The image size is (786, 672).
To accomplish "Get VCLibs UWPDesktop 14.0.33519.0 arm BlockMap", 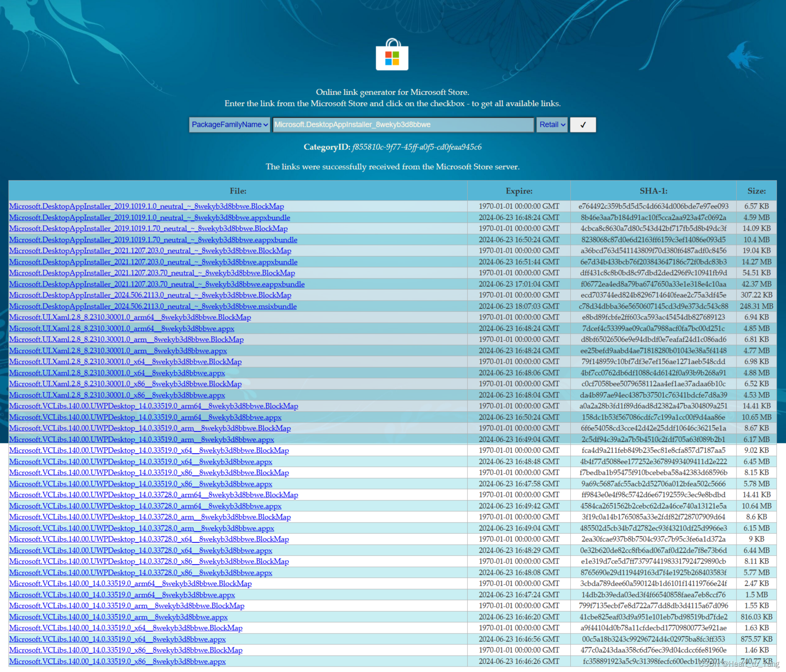I will click(x=150, y=428).
